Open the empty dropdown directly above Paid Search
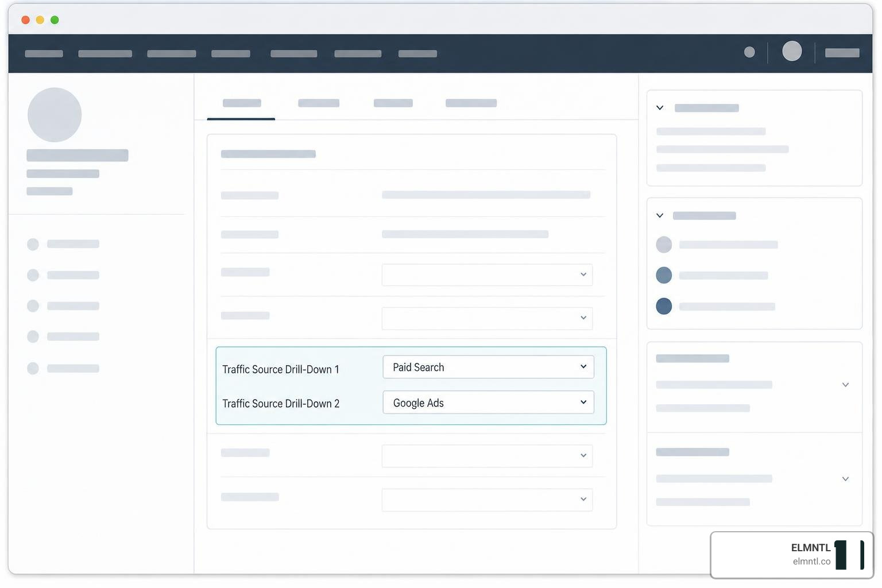 pyautogui.click(x=487, y=319)
